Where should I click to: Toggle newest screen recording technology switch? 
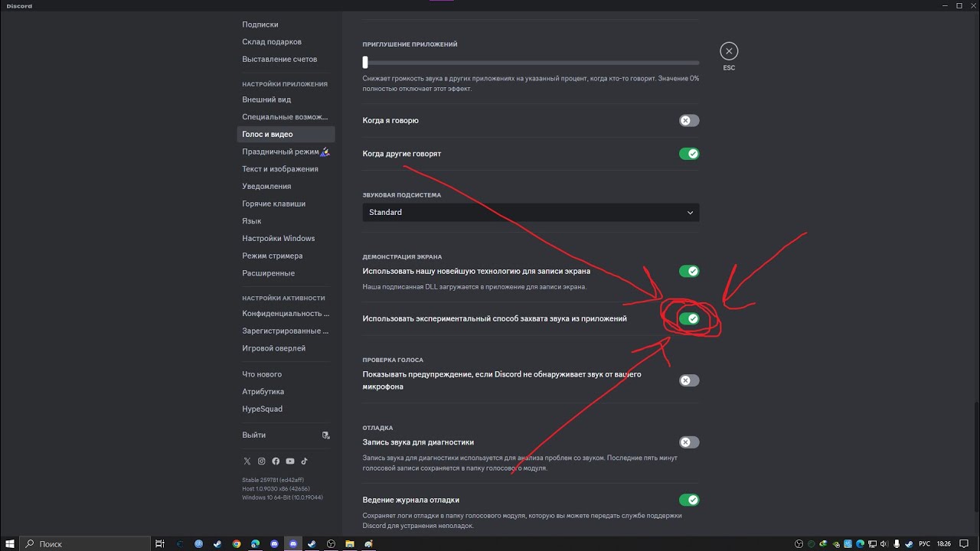689,271
